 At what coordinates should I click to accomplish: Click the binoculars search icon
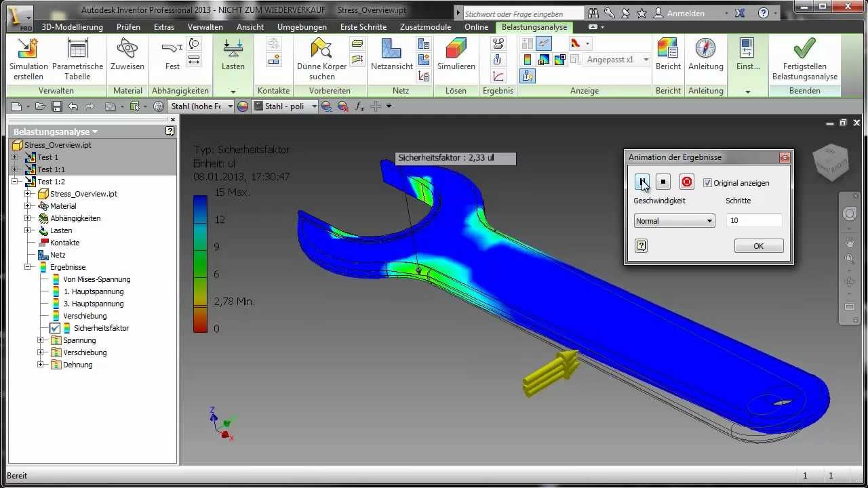[x=593, y=13]
